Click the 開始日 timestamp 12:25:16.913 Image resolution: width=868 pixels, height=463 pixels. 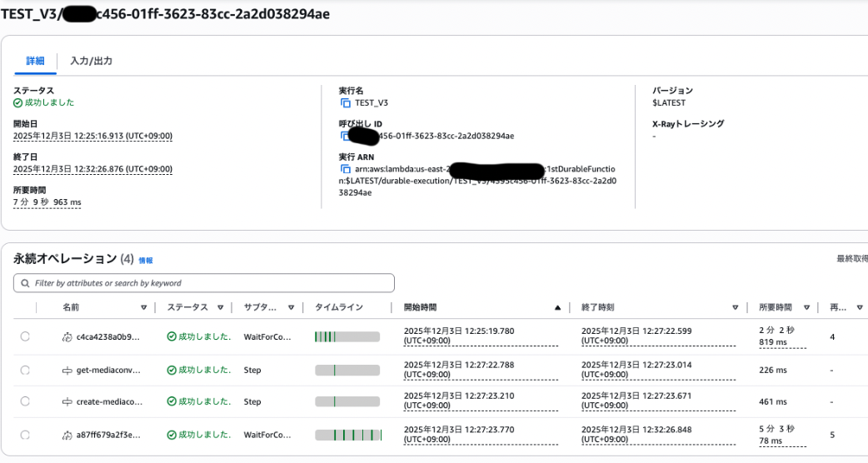point(92,136)
